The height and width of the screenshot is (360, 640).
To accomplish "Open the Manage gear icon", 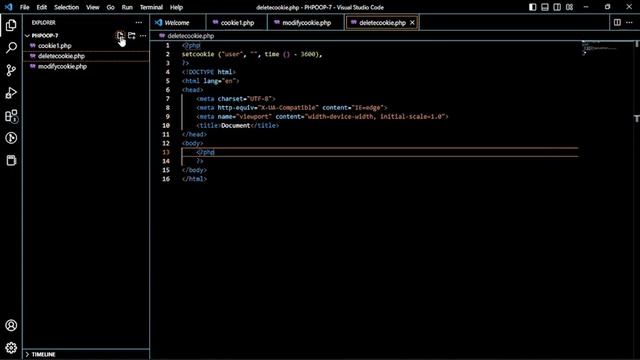I will pyautogui.click(x=11, y=348).
